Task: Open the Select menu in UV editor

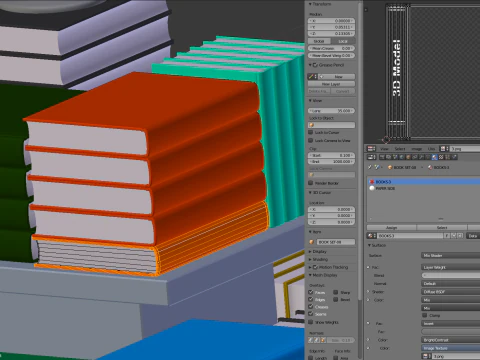Action: pyautogui.click(x=400, y=149)
